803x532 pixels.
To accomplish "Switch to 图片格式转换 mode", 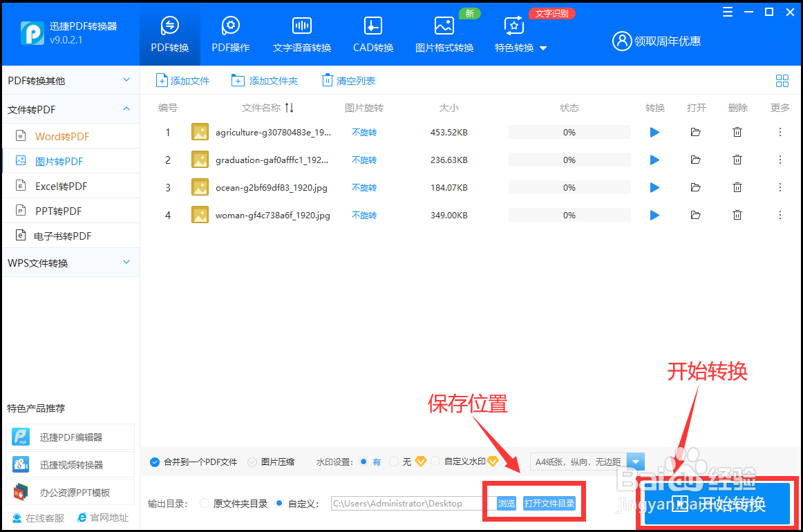I will click(x=444, y=33).
